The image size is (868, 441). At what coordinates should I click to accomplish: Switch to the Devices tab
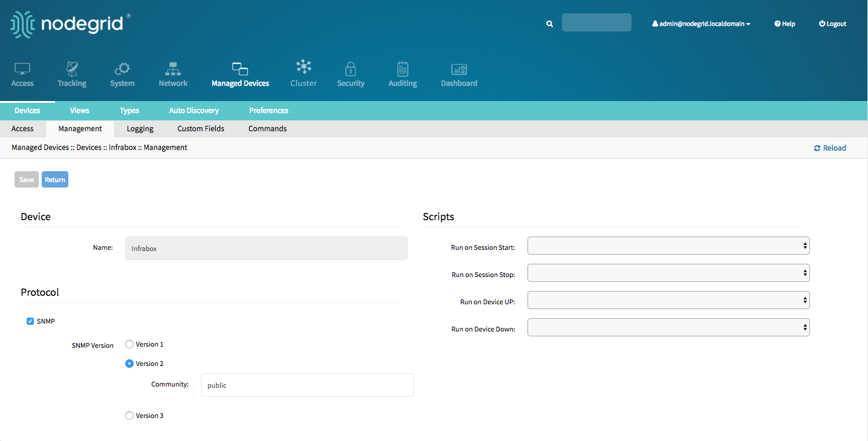27,111
